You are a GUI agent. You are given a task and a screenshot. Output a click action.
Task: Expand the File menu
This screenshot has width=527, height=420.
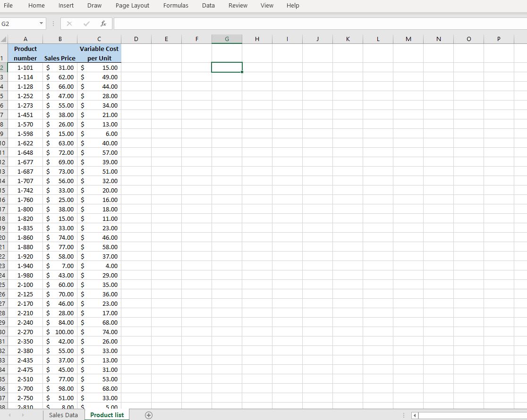pyautogui.click(x=8, y=6)
